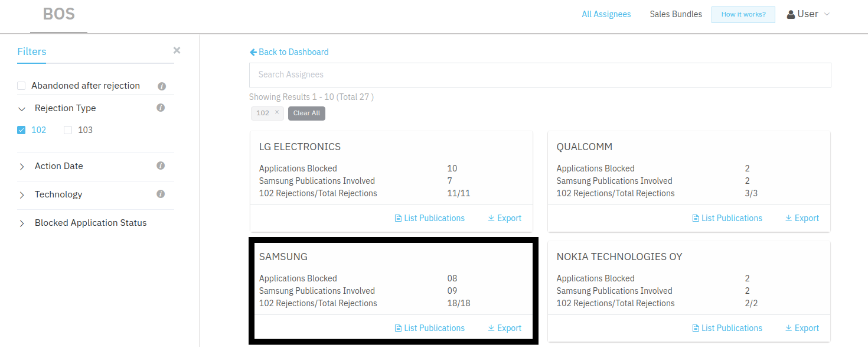Click List Publications icon for LG Electronics
This screenshot has height=347, width=868.
(x=398, y=218)
